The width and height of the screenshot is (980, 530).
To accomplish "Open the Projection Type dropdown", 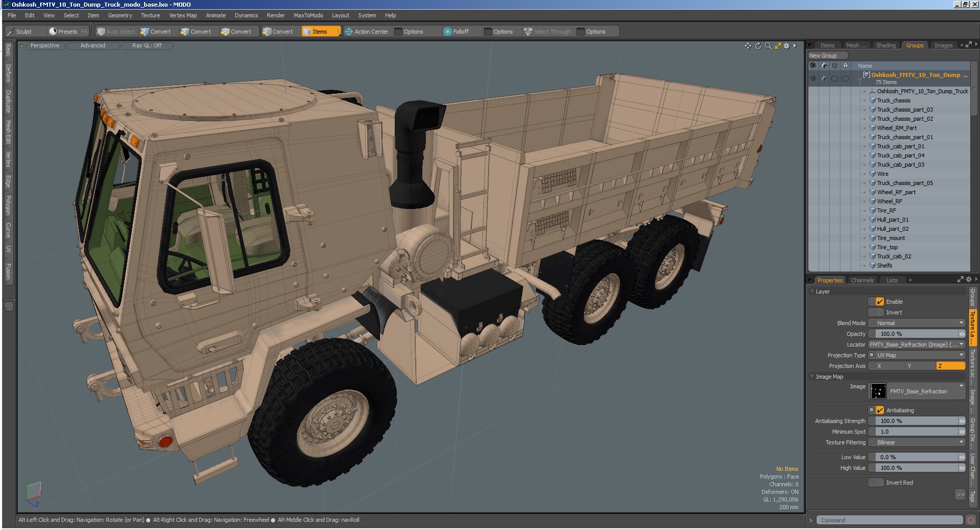I will point(920,355).
